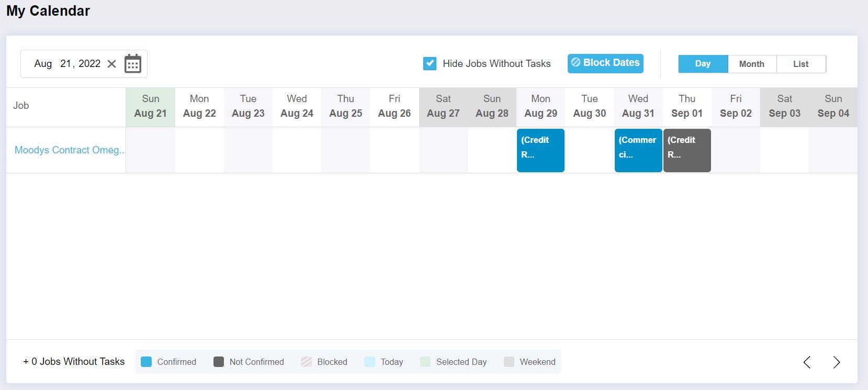Screen dimensions: 868x390
Task: Select the Thu Aug 25 column header
Action: [346, 106]
